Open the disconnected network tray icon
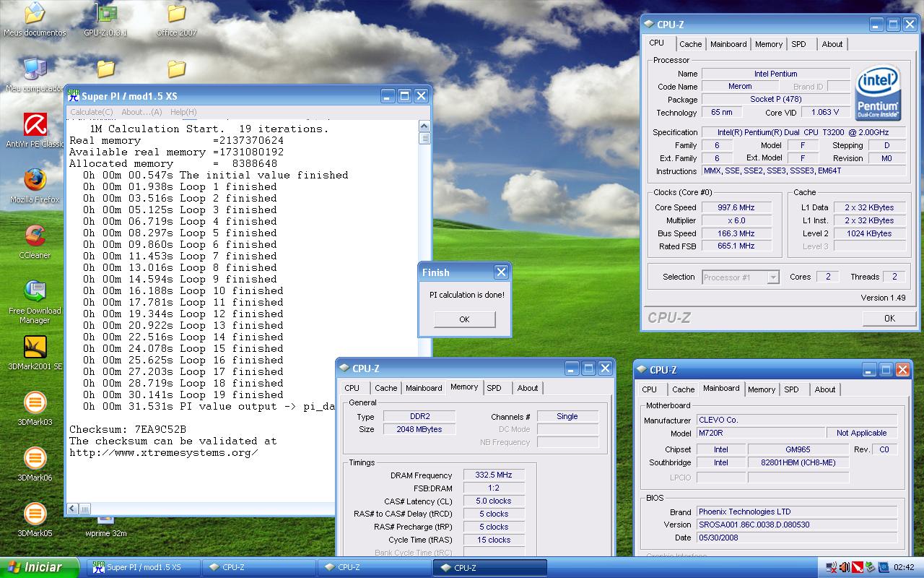The height and width of the screenshot is (578, 924). [832, 567]
